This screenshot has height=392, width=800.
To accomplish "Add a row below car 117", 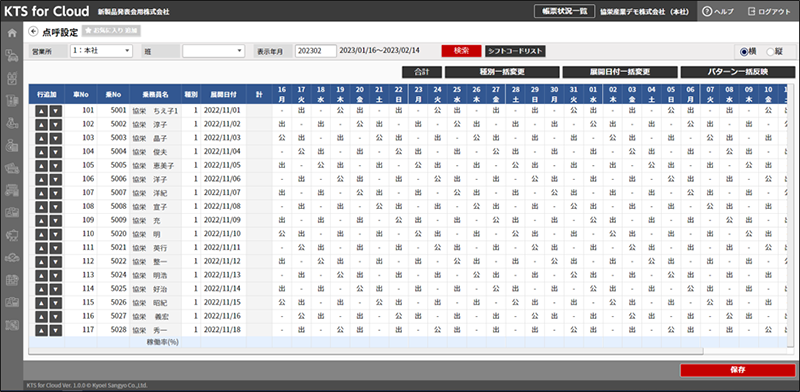I will coord(55,330).
